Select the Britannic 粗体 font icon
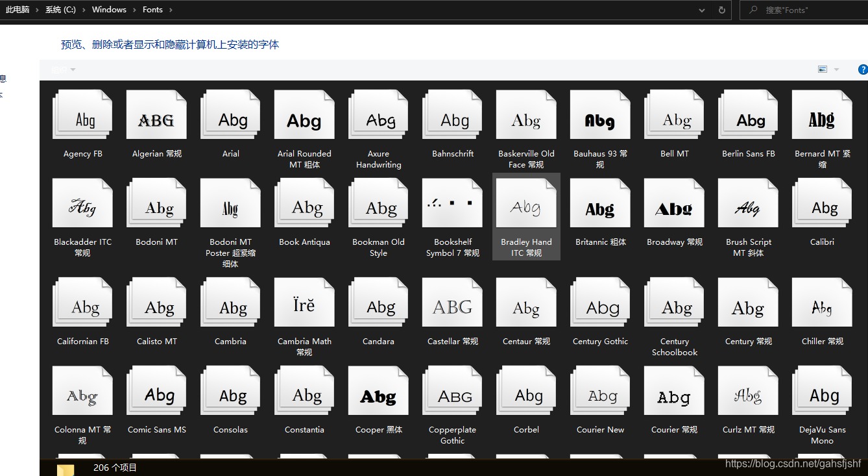 tap(600, 203)
